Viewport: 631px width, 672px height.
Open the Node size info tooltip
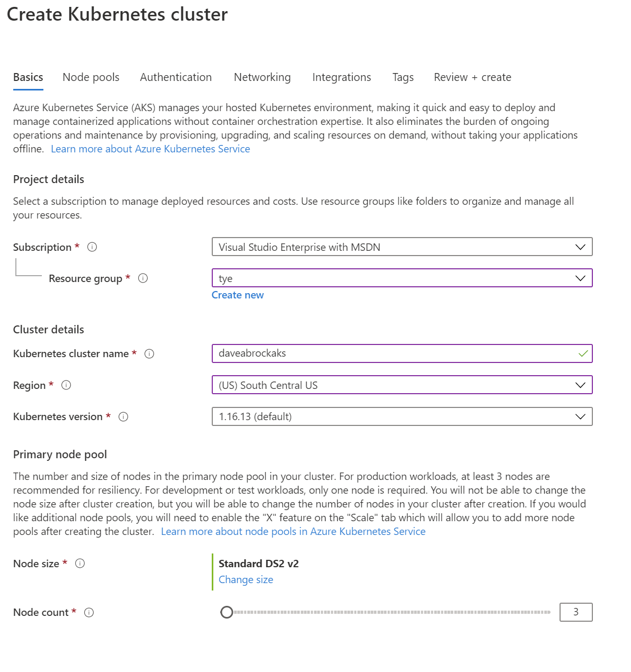point(80,564)
